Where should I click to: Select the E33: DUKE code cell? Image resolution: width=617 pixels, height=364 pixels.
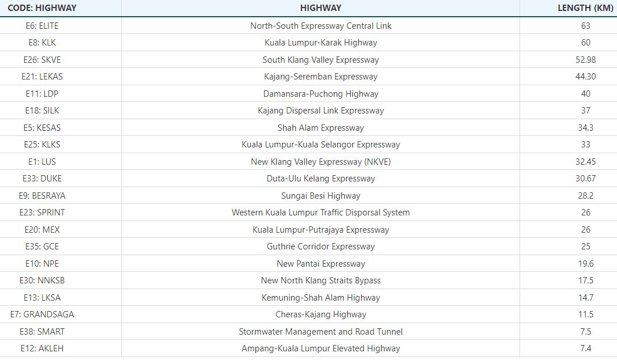[42, 179]
